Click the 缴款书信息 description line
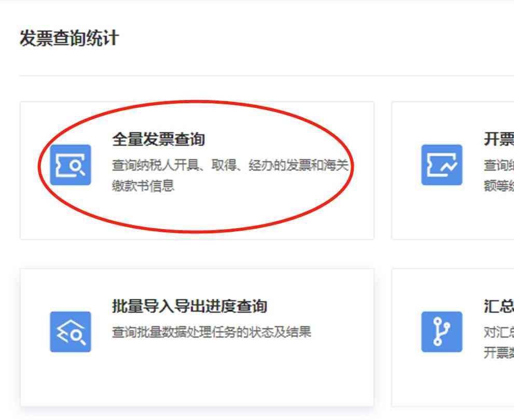514x420 pixels. tap(143, 186)
